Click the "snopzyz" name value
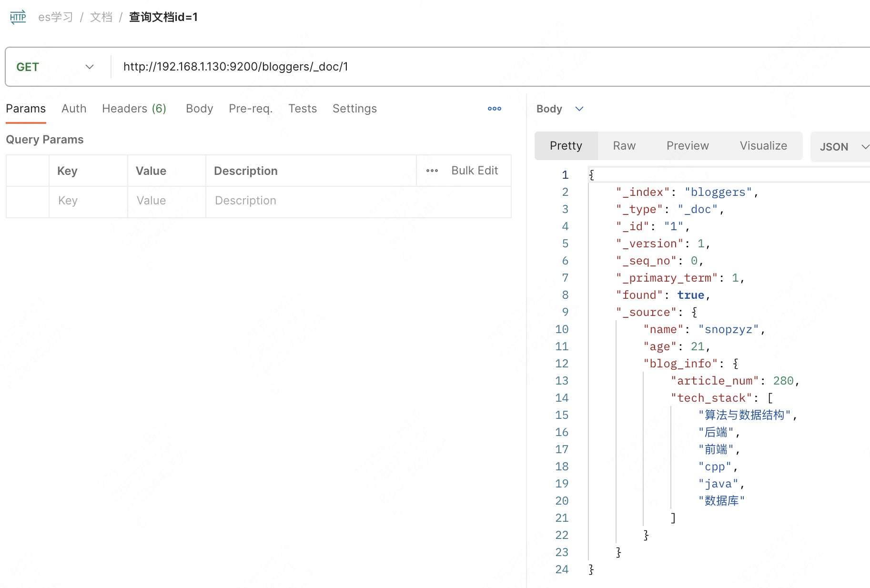870x588 pixels. [728, 329]
